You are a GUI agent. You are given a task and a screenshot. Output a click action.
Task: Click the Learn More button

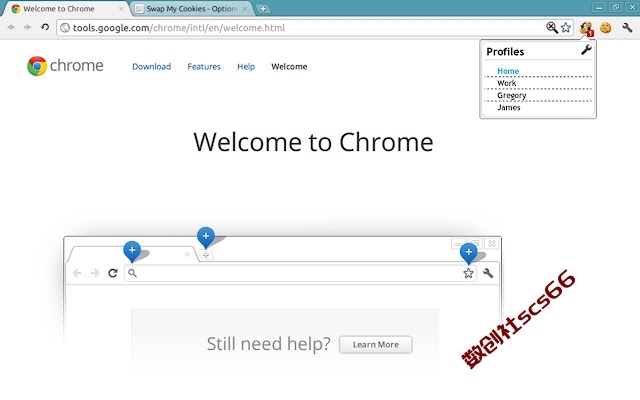point(376,344)
